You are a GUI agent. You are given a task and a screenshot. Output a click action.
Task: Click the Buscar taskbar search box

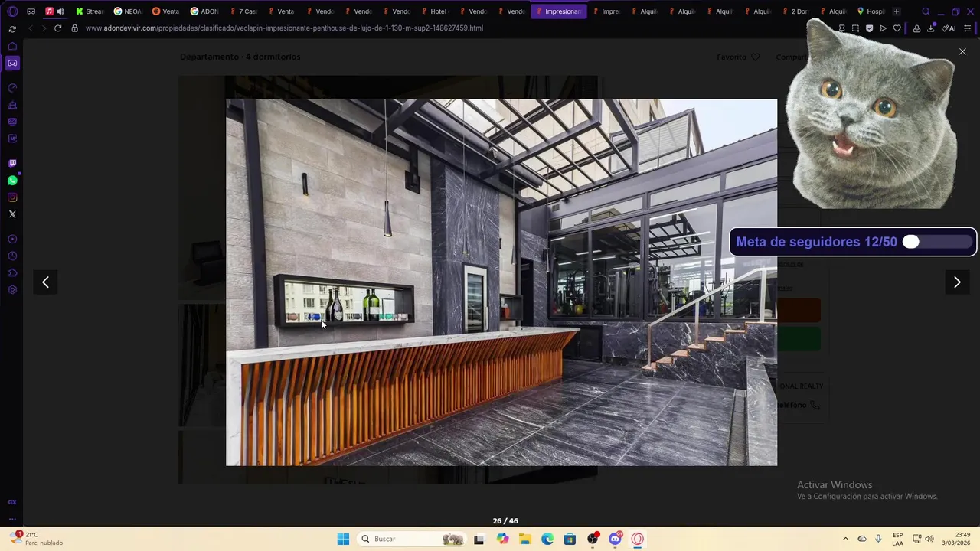point(412,540)
